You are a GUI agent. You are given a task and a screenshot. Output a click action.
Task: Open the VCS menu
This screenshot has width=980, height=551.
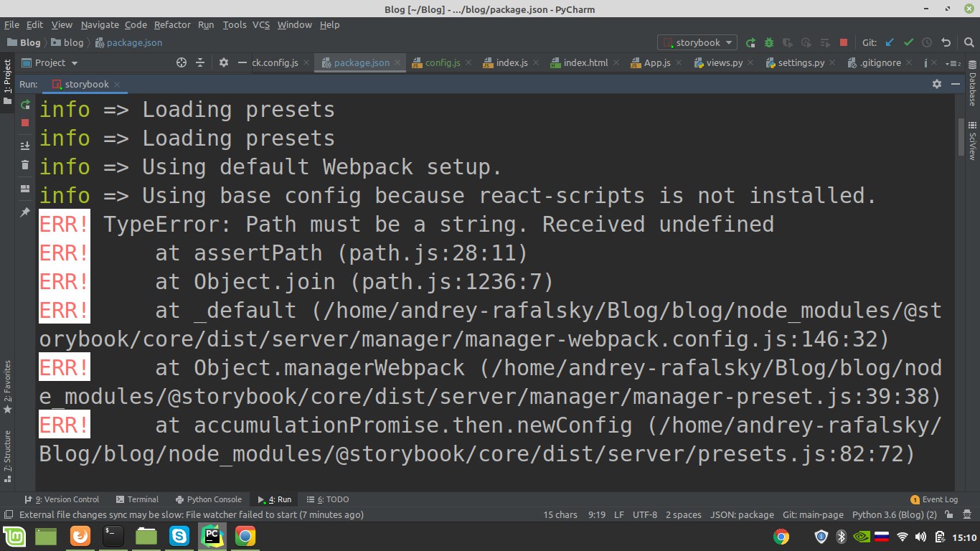260,24
